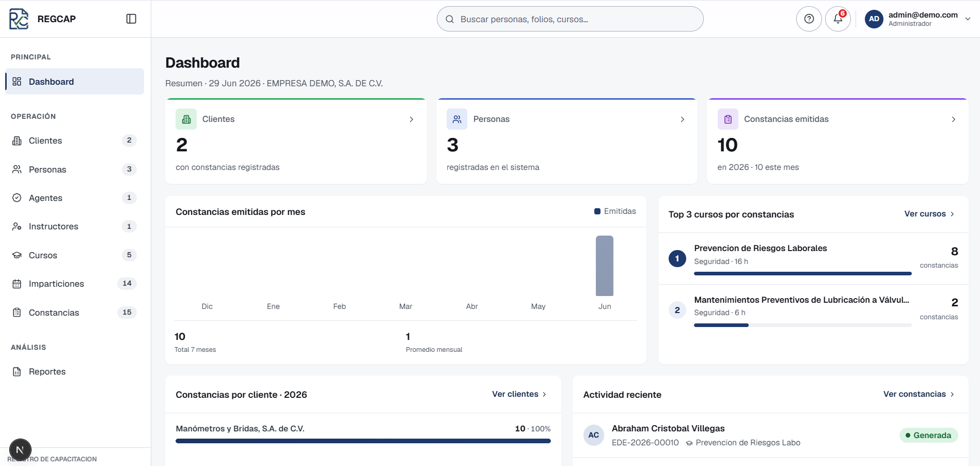Click the Imparticiones count badge 14
Viewport: 980px width, 466px height.
[x=127, y=283]
